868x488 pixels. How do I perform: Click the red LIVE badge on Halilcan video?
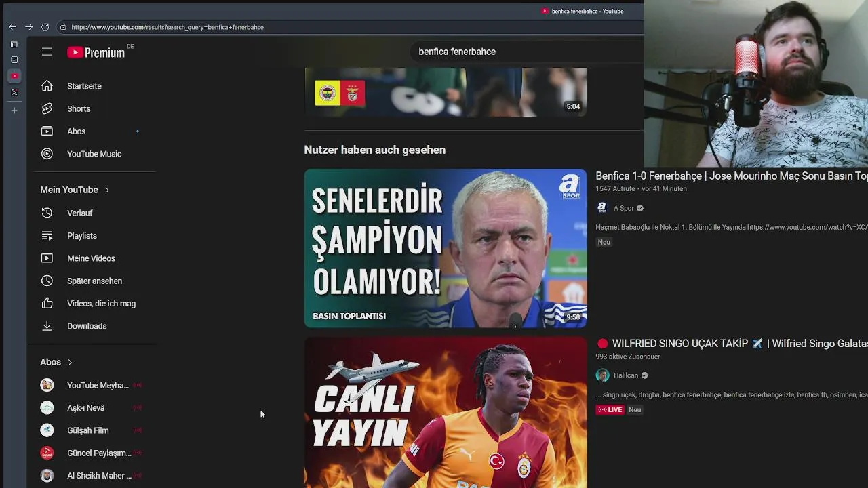[610, 409]
